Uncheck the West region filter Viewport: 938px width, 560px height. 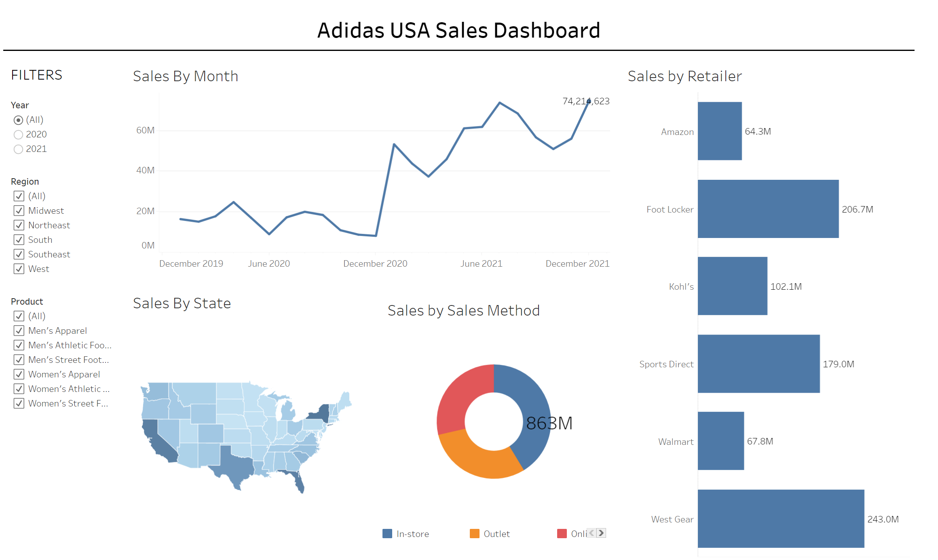click(19, 269)
